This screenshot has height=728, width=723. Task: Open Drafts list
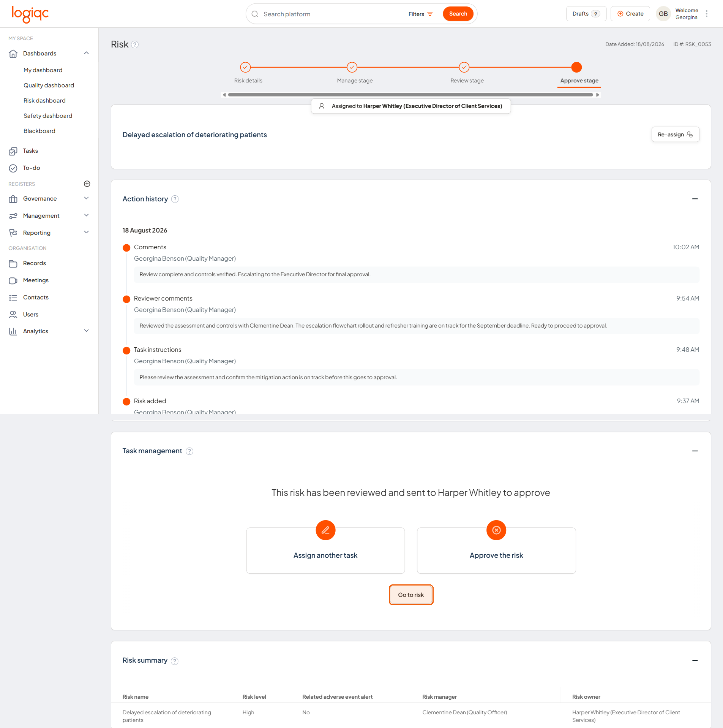(586, 14)
